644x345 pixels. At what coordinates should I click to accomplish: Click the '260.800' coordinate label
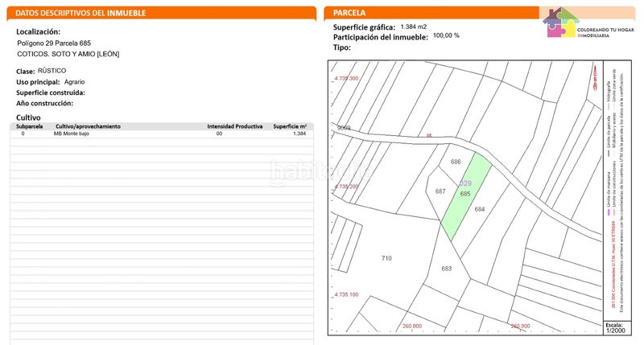tap(412, 327)
